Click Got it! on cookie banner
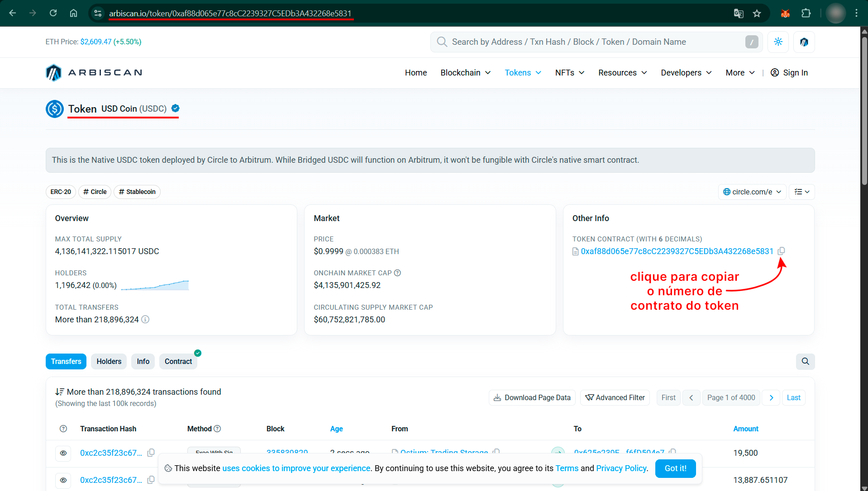 click(x=675, y=468)
